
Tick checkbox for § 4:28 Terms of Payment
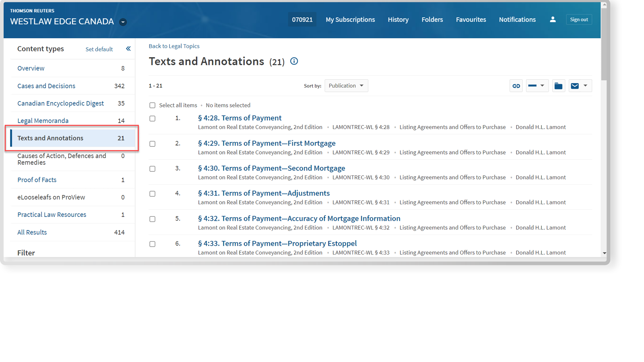pos(152,119)
